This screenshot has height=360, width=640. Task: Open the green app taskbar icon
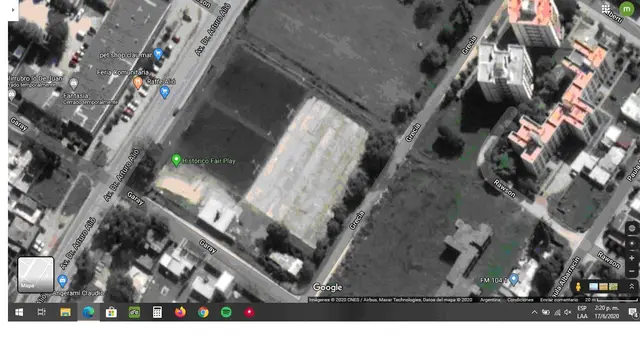134,312
